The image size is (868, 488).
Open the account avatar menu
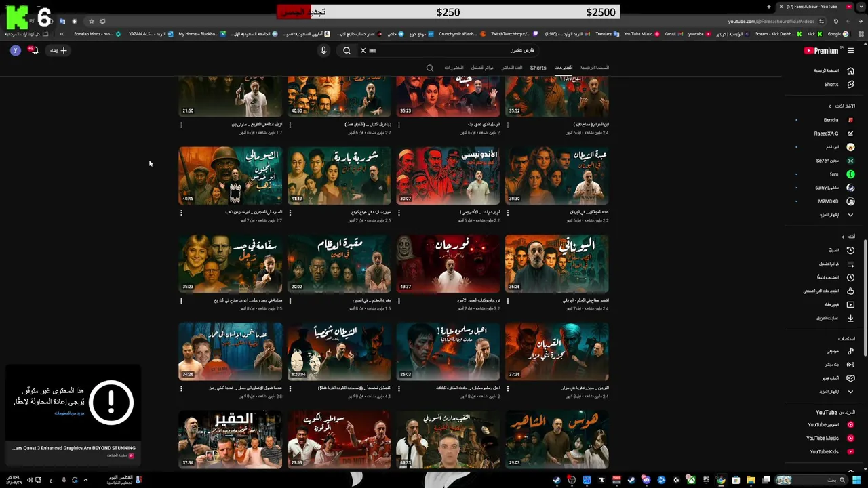coord(15,50)
